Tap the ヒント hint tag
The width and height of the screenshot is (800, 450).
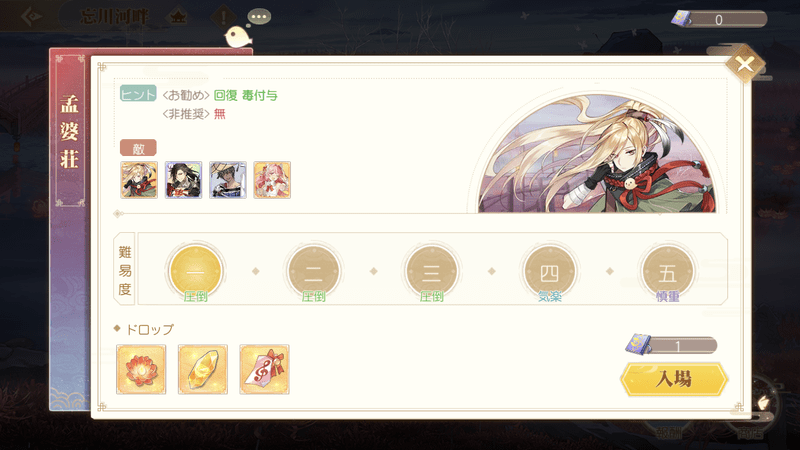tap(138, 94)
